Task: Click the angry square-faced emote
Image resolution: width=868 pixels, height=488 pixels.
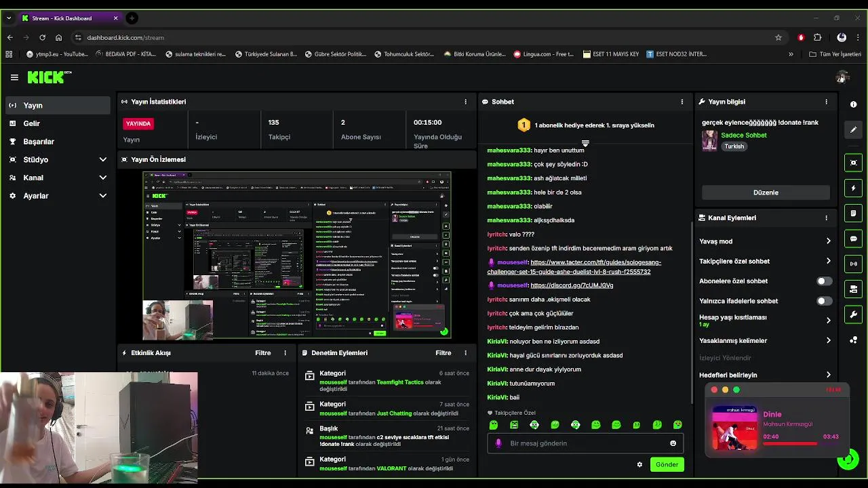Action: 514,425
